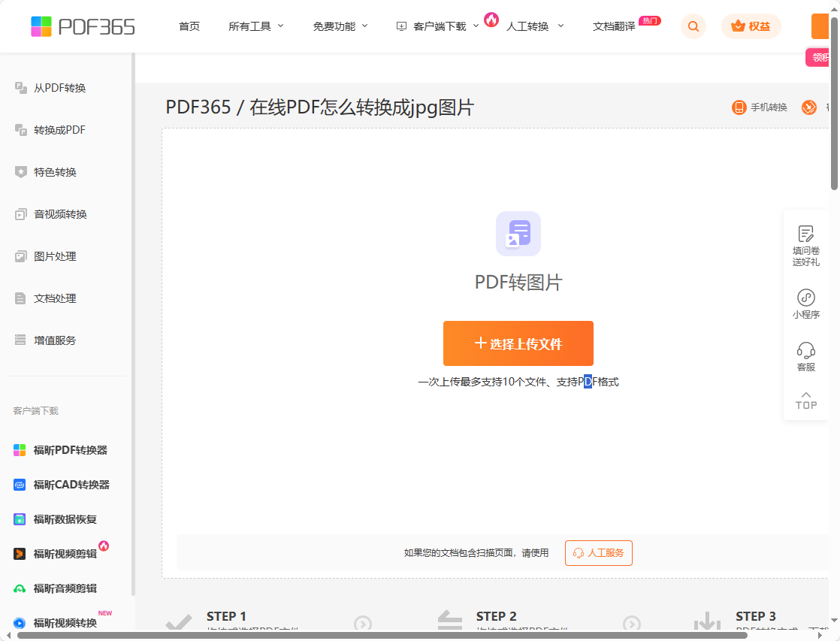Click the list icon for 增值服务
The width and height of the screenshot is (840, 641).
20,340
